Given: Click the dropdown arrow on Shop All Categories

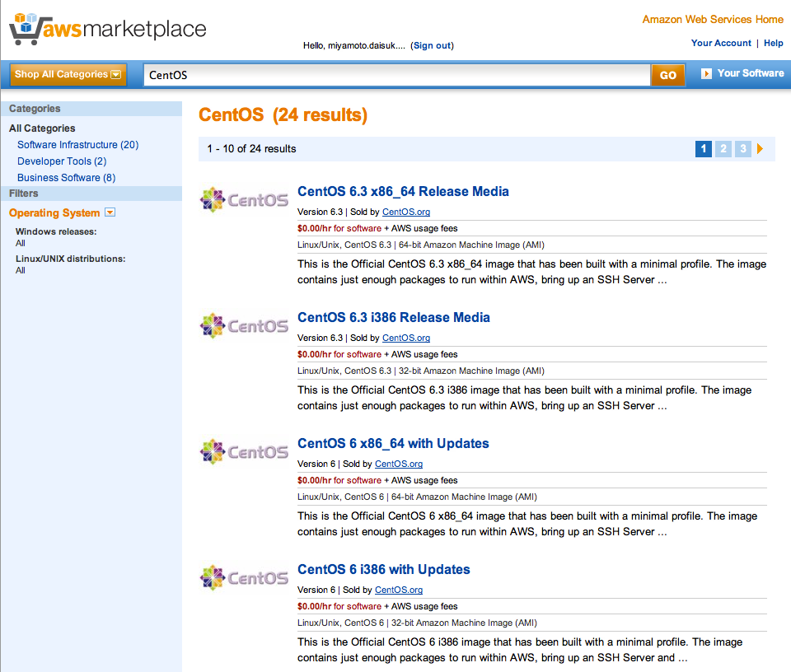Looking at the screenshot, I should click(x=115, y=74).
